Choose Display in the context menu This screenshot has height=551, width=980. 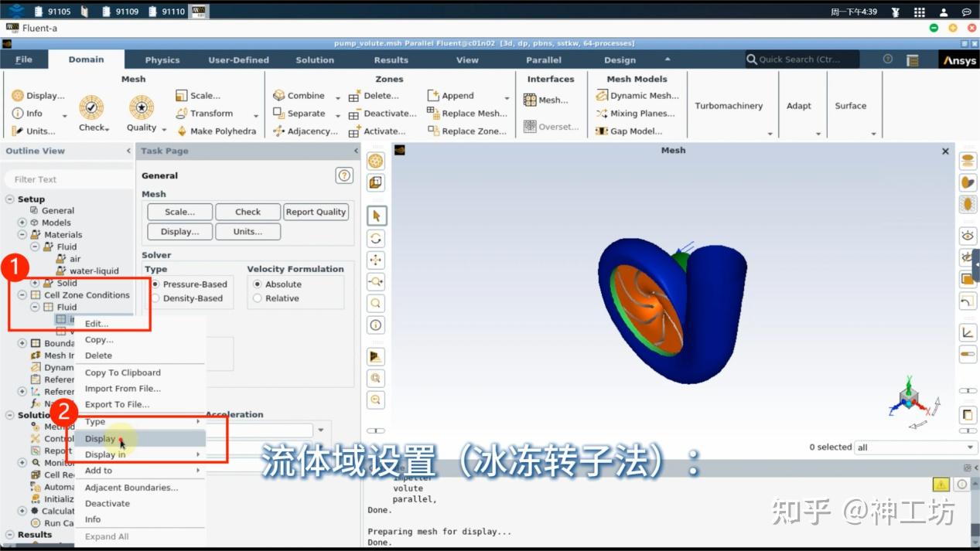[x=140, y=439]
